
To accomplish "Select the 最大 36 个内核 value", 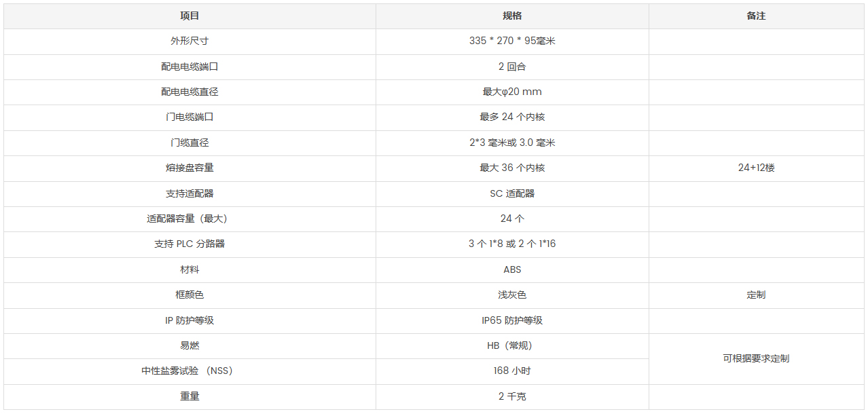I will point(512,168).
